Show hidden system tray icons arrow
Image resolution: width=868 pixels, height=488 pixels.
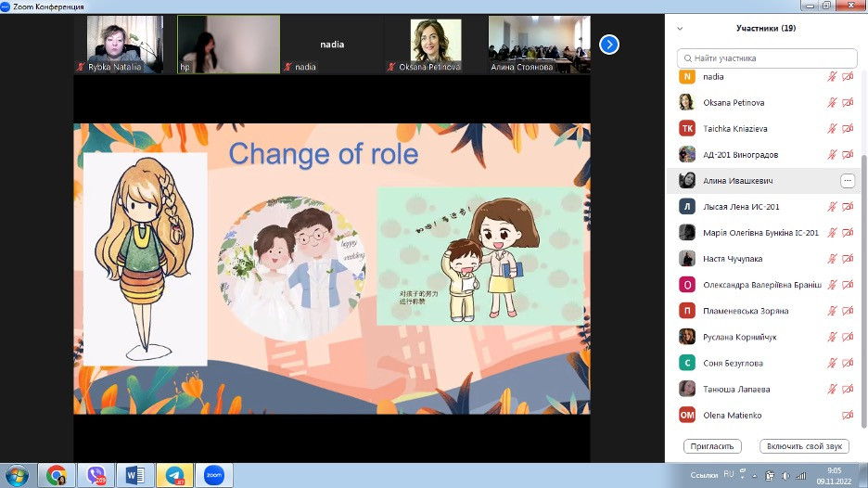point(752,475)
